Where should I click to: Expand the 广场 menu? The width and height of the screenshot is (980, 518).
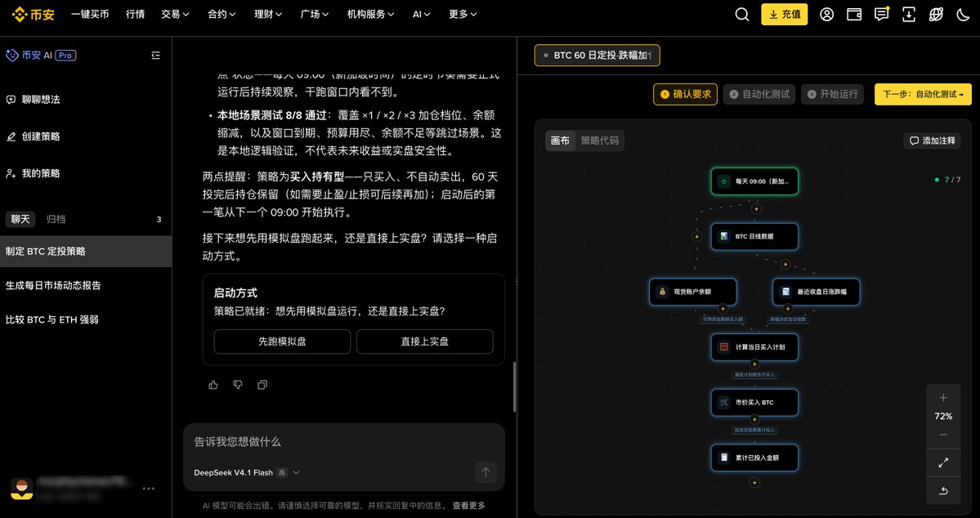tap(315, 15)
